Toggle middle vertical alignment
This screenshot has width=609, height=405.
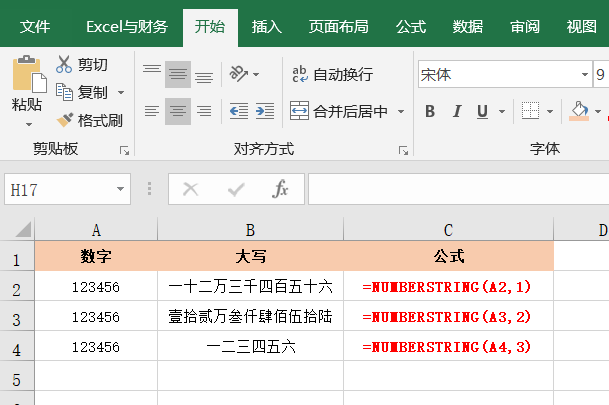point(178,74)
